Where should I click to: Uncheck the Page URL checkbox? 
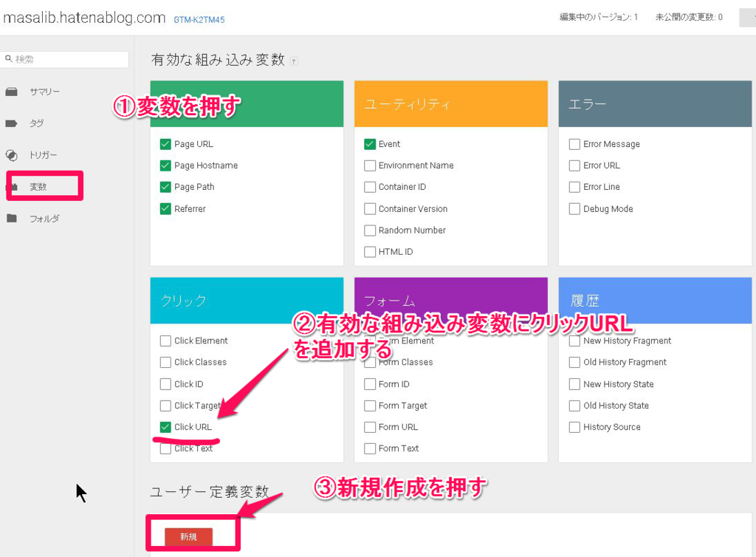point(165,144)
